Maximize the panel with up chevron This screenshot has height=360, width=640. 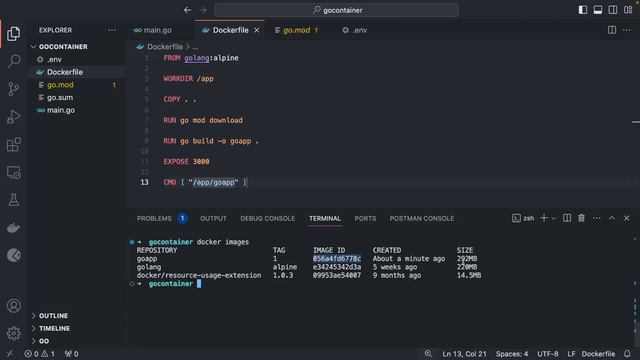click(x=611, y=218)
